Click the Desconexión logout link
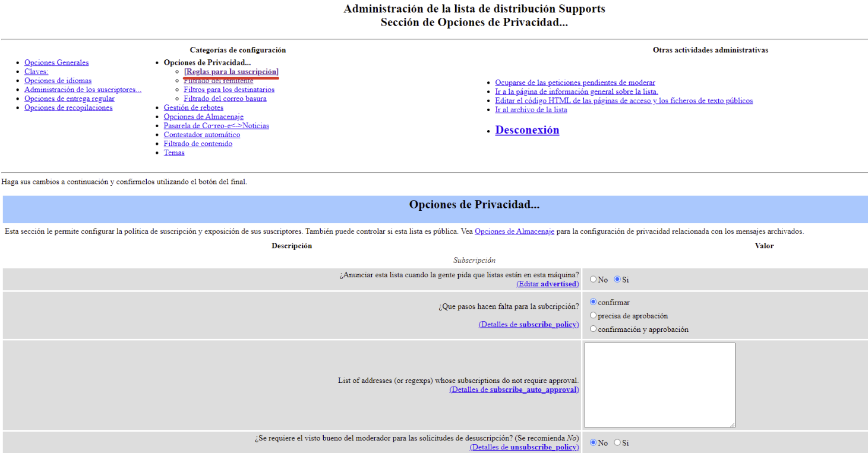This screenshot has width=868, height=453. [527, 130]
